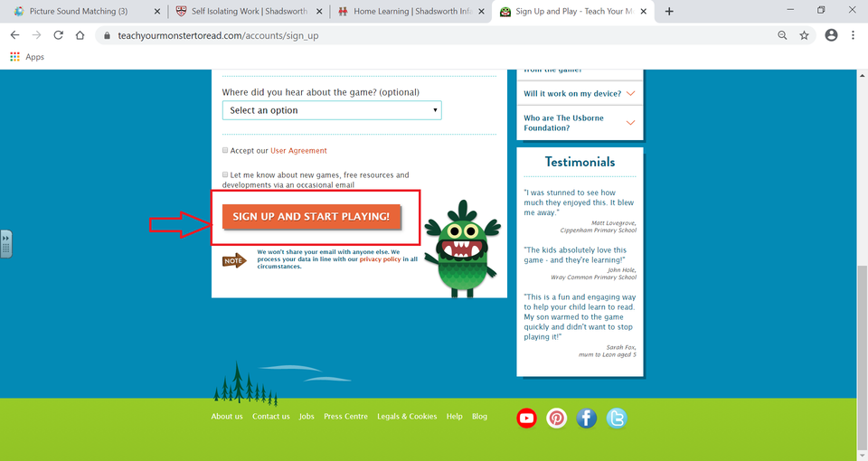Click the browser forward arrow
The width and height of the screenshot is (868, 461).
[x=36, y=35]
